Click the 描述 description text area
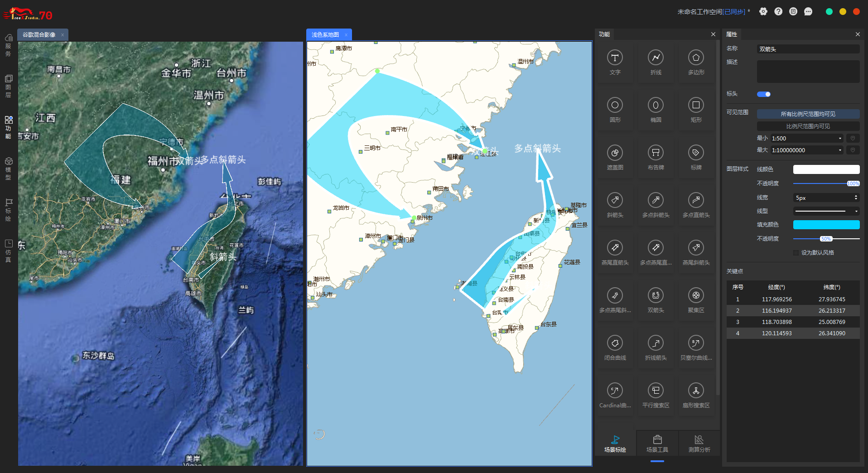The image size is (868, 473). pyautogui.click(x=808, y=72)
